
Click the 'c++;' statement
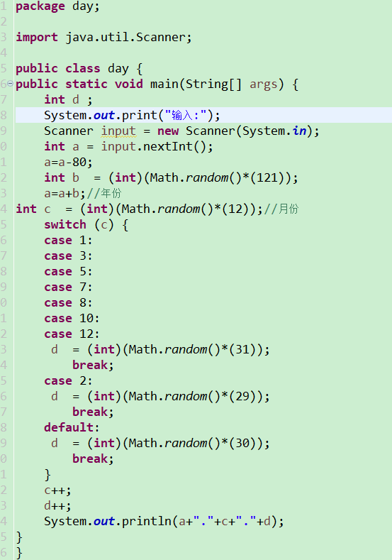58,490
